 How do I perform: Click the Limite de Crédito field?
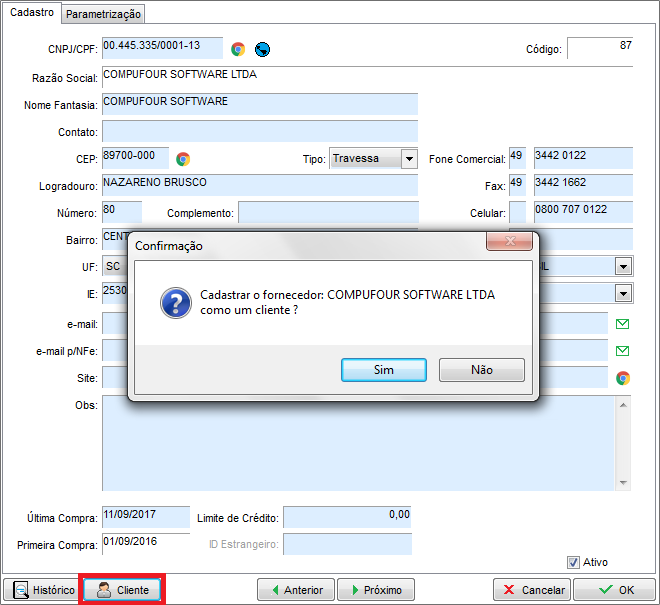(347, 517)
